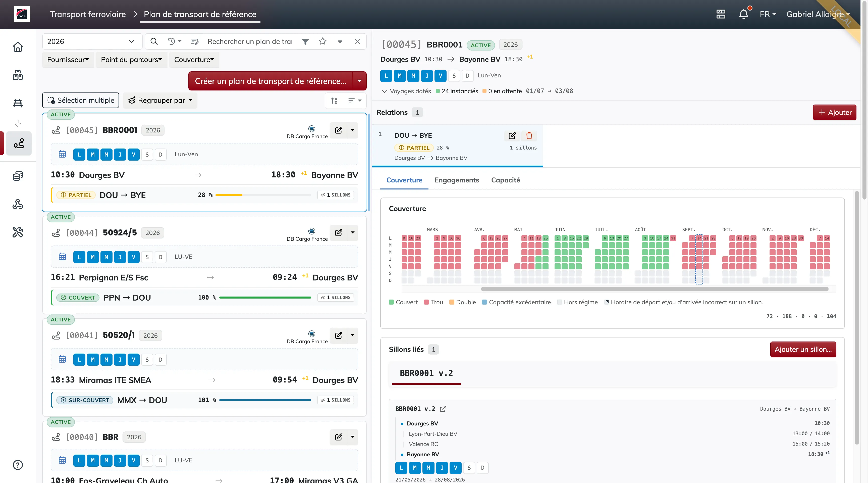Click 1 SILLONS badge on MMX → DOU
868x483 pixels.
pyautogui.click(x=336, y=400)
